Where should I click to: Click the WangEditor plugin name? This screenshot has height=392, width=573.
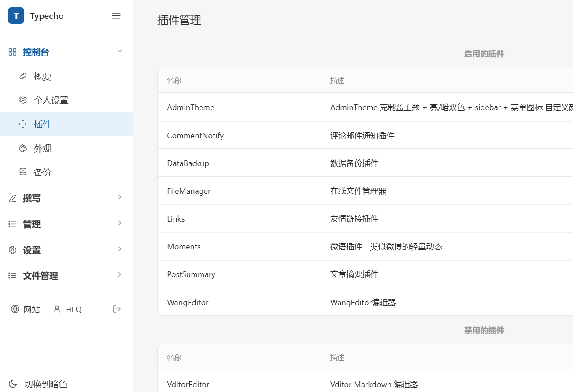[188, 303]
